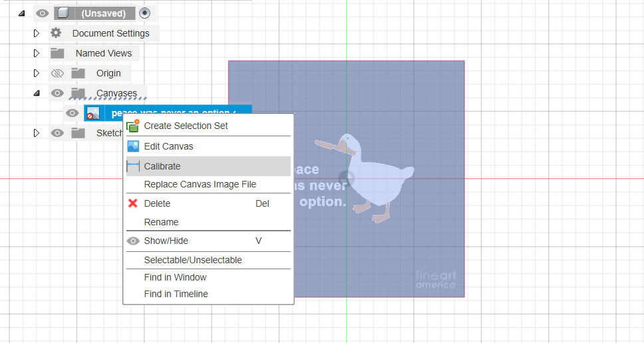The width and height of the screenshot is (644, 343).
Task: Choose Selectable/Unselectable menu entry
Action: pos(209,260)
